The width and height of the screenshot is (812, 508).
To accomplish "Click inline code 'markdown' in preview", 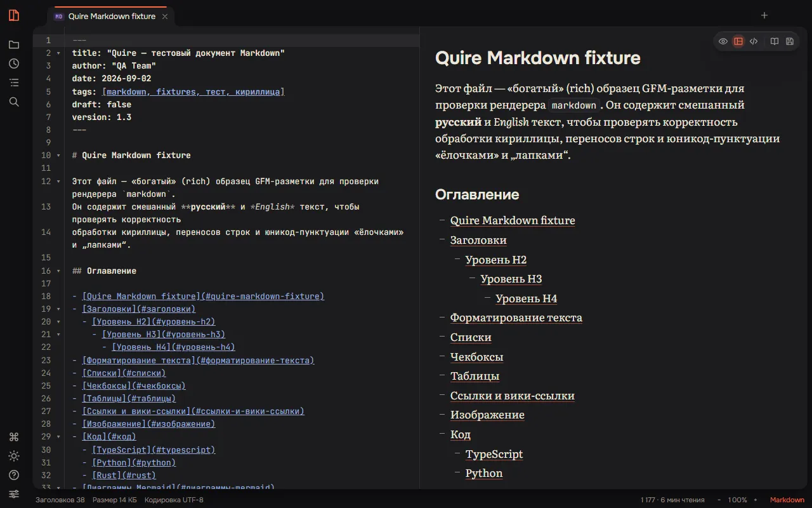I will click(574, 105).
